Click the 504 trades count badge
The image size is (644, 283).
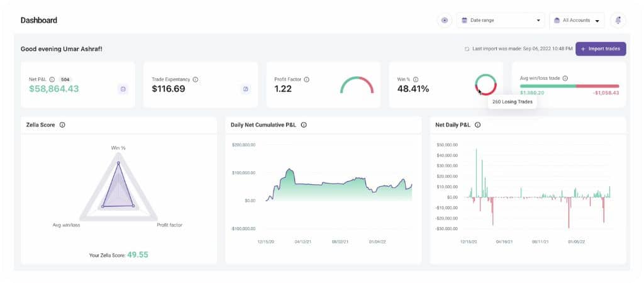65,79
